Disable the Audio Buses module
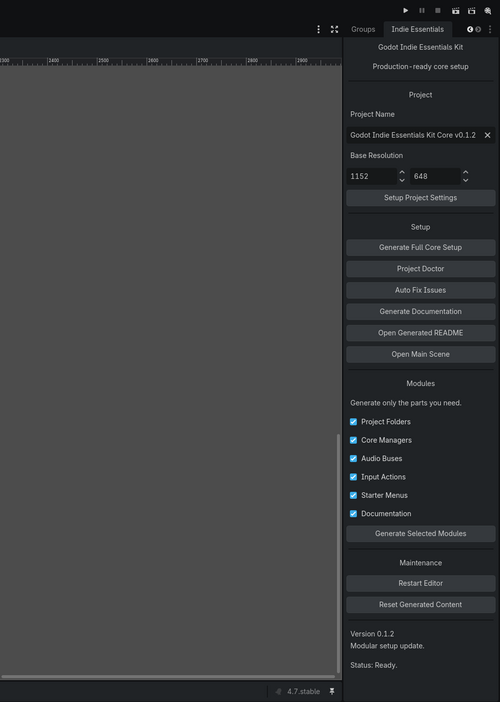 coord(353,458)
